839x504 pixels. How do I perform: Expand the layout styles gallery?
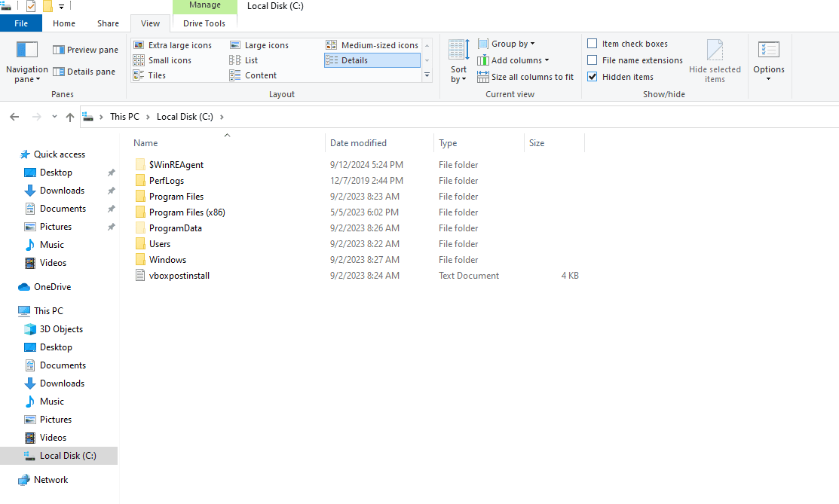427,75
